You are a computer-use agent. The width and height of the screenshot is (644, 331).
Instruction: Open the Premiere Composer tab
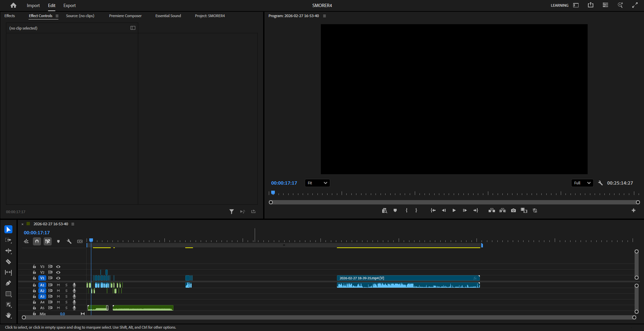tap(125, 16)
